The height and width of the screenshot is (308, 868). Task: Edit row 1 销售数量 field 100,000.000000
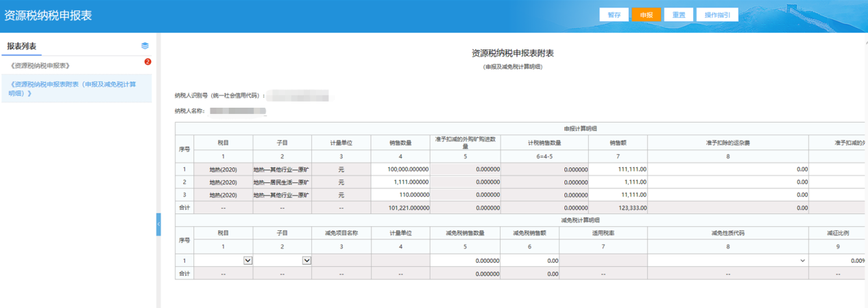coord(400,169)
